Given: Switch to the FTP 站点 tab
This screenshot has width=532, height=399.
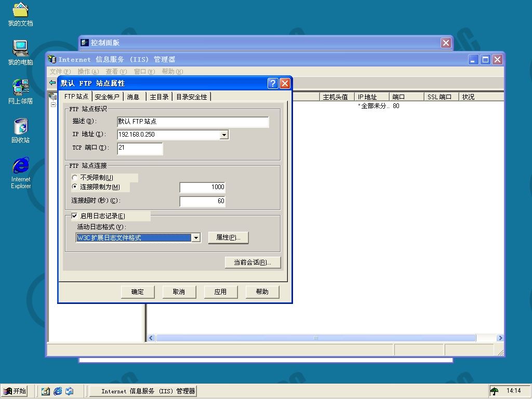Looking at the screenshot, I should (76, 96).
